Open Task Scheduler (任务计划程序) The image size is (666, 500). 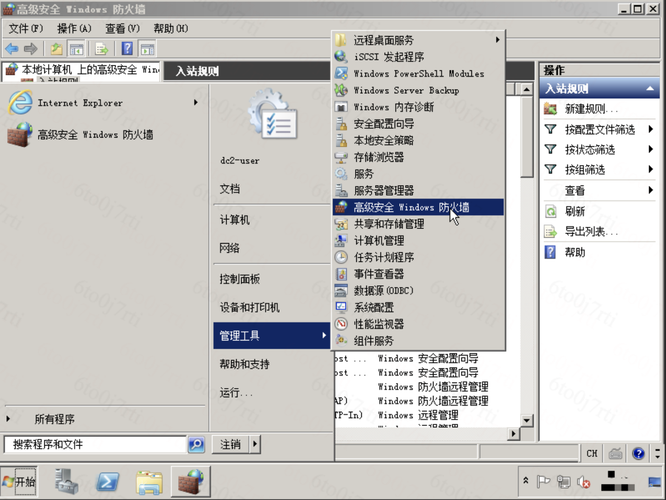(x=418, y=257)
